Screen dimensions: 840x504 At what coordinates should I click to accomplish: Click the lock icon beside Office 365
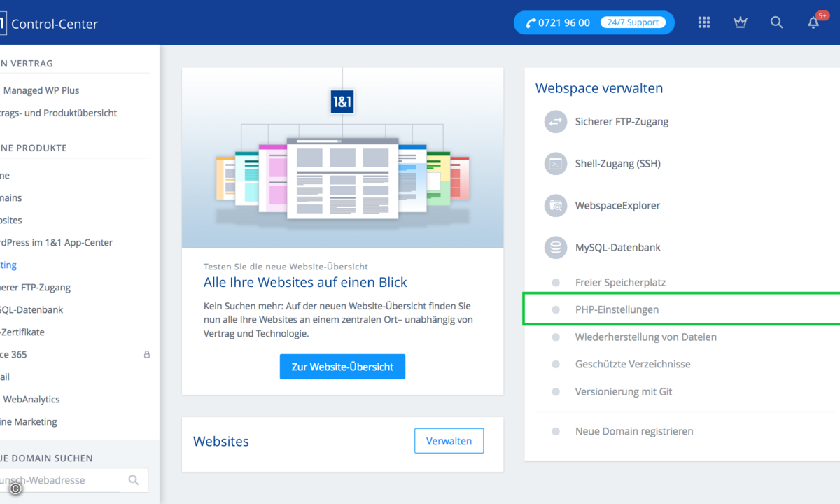[147, 355]
